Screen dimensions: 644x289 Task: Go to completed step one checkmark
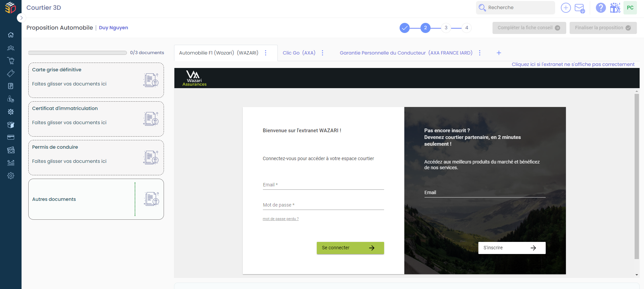click(405, 28)
